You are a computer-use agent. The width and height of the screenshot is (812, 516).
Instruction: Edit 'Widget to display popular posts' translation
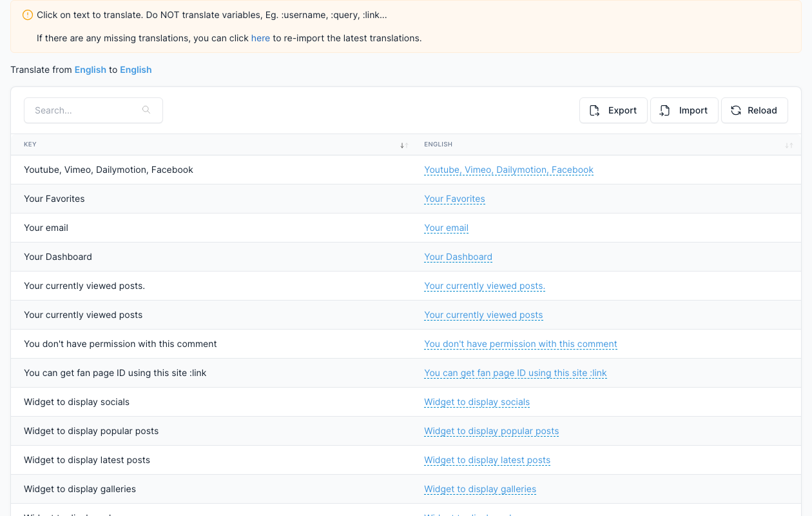pos(491,431)
